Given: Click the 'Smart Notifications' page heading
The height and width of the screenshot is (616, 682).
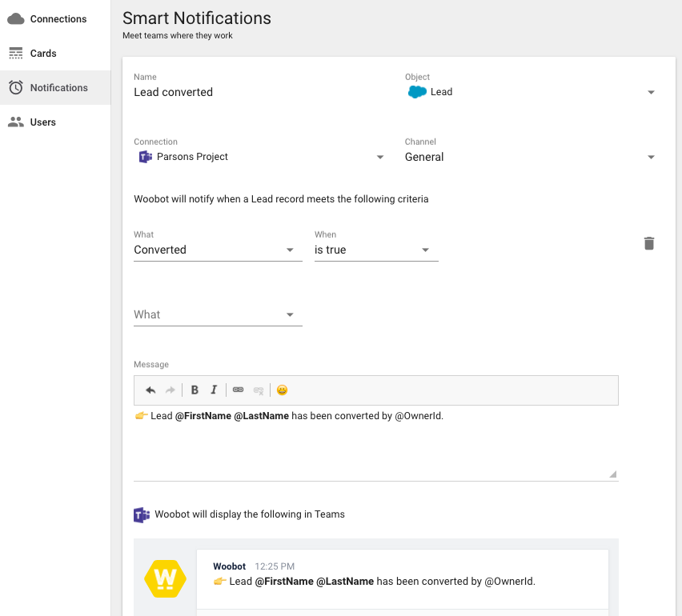Looking at the screenshot, I should (197, 18).
